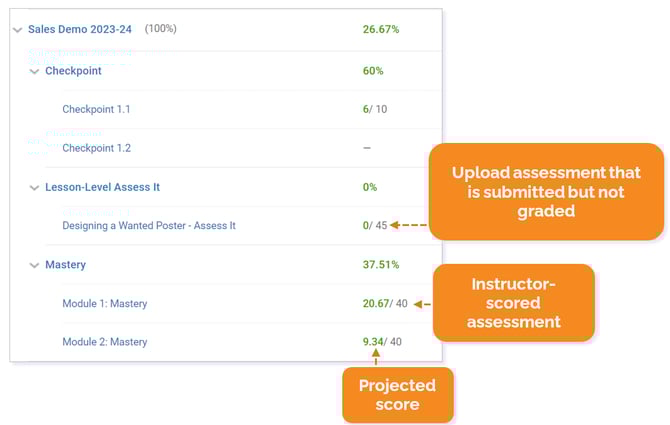
Task: Open Designing a Wanted Poster - Assess It
Action: 149,226
